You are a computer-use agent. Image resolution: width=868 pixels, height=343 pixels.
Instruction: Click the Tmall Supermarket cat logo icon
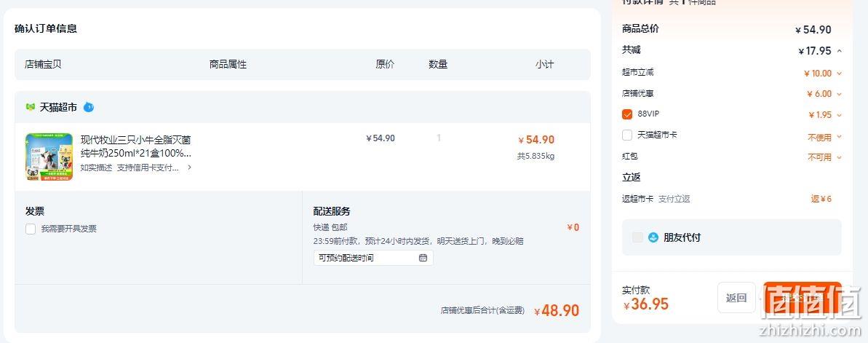(31, 107)
